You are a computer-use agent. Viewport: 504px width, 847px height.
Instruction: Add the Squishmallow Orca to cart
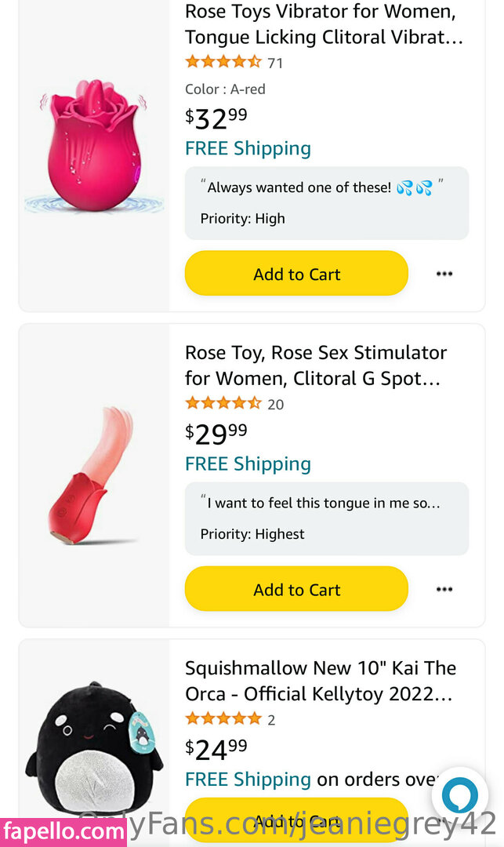click(x=296, y=820)
